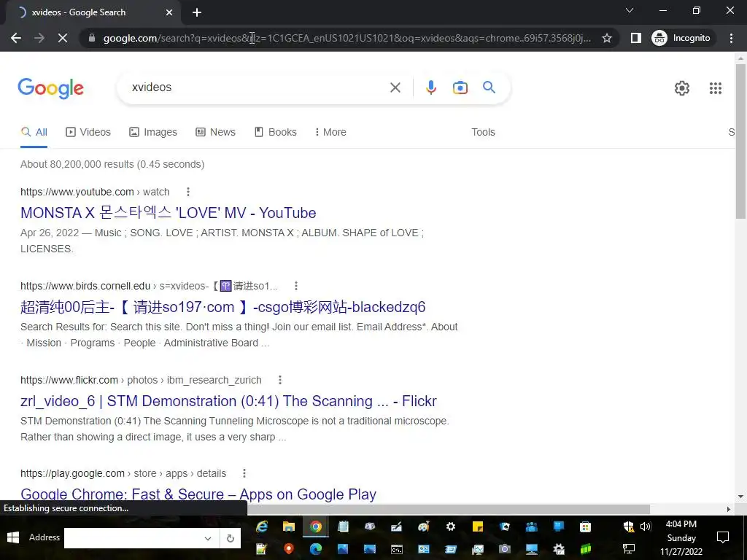Open the search Tools options
The height and width of the screenshot is (560, 747).
[x=483, y=132]
